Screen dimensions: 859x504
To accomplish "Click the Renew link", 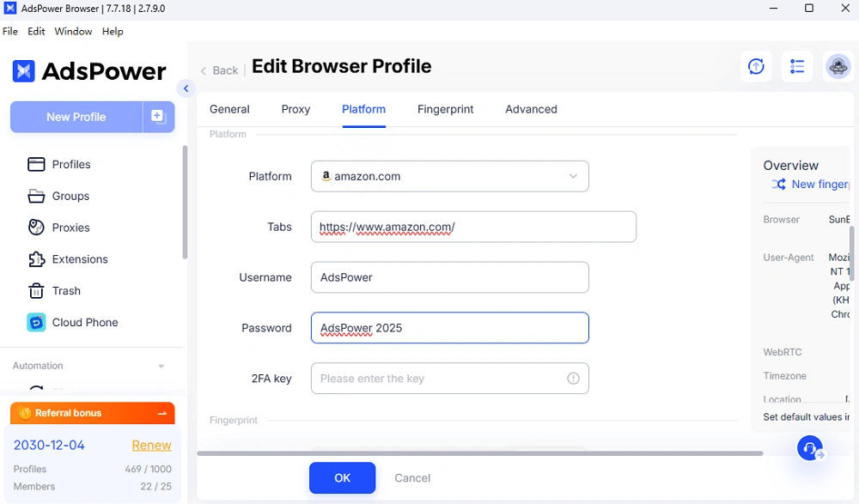I will pyautogui.click(x=151, y=445).
